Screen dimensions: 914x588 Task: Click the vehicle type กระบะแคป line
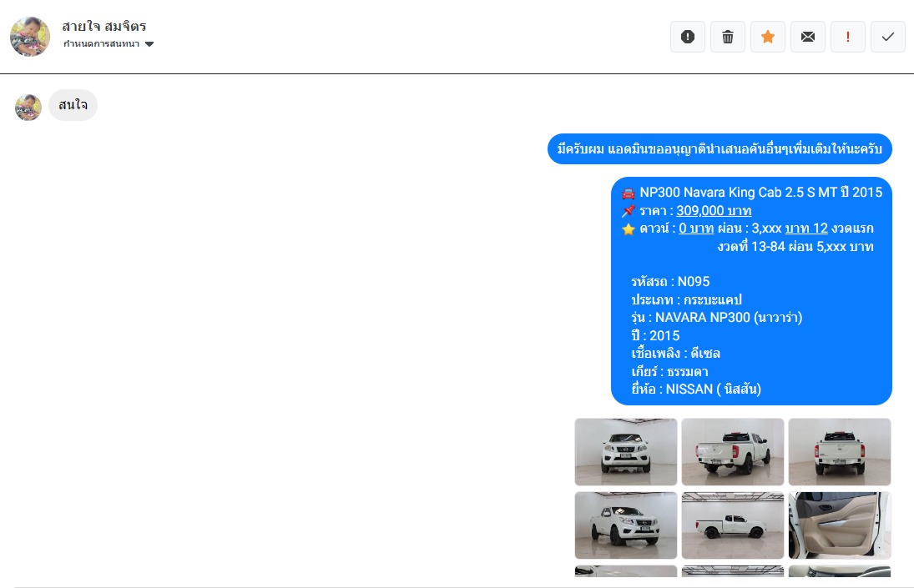coord(687,299)
